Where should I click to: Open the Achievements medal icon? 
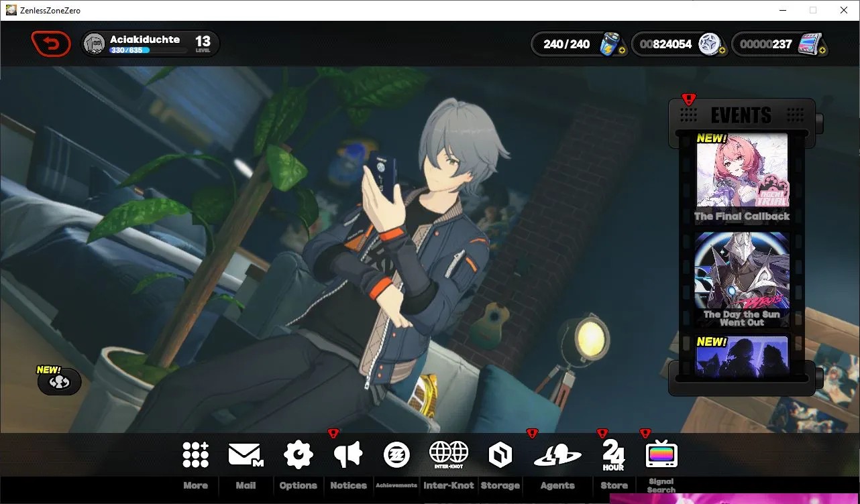[x=396, y=455]
